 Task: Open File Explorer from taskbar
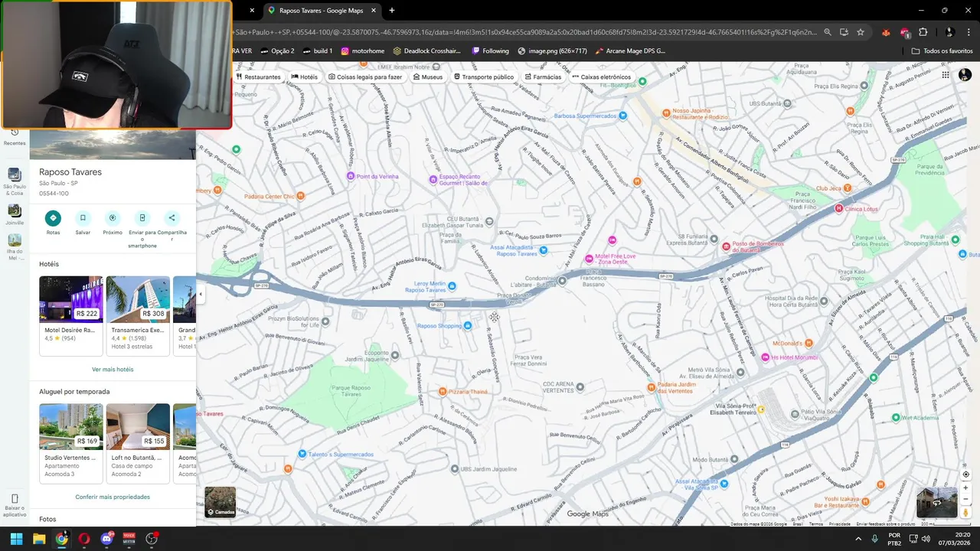39,539
